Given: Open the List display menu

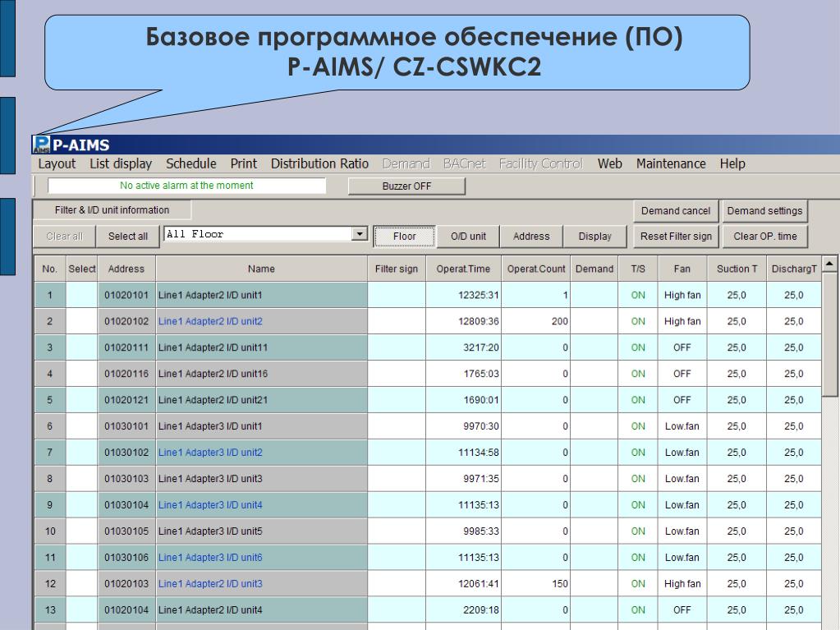Looking at the screenshot, I should coord(121,163).
